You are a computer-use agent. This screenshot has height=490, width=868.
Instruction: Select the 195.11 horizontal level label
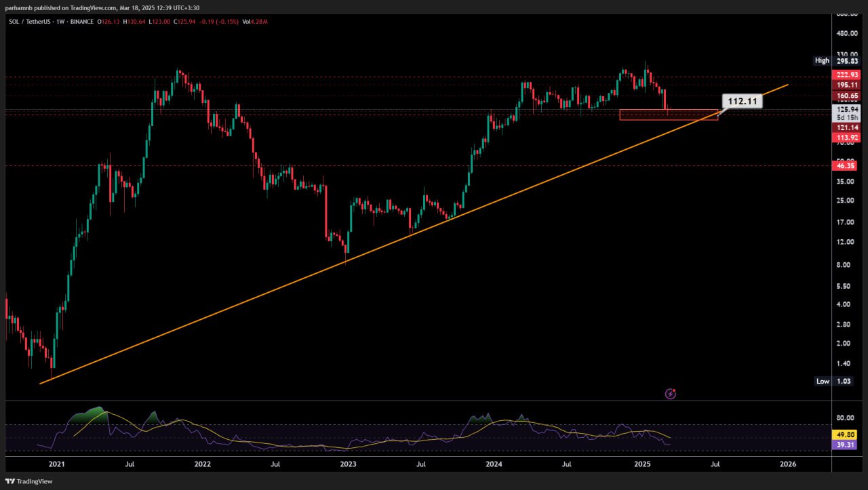(x=847, y=85)
